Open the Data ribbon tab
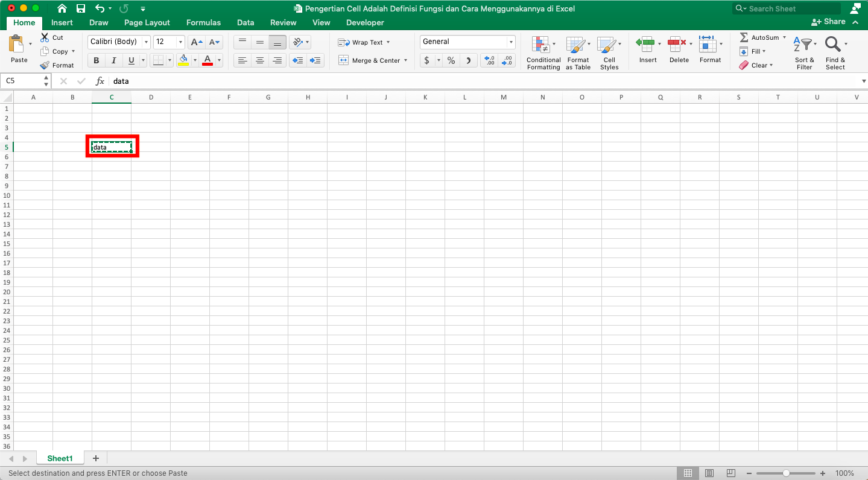 tap(246, 22)
